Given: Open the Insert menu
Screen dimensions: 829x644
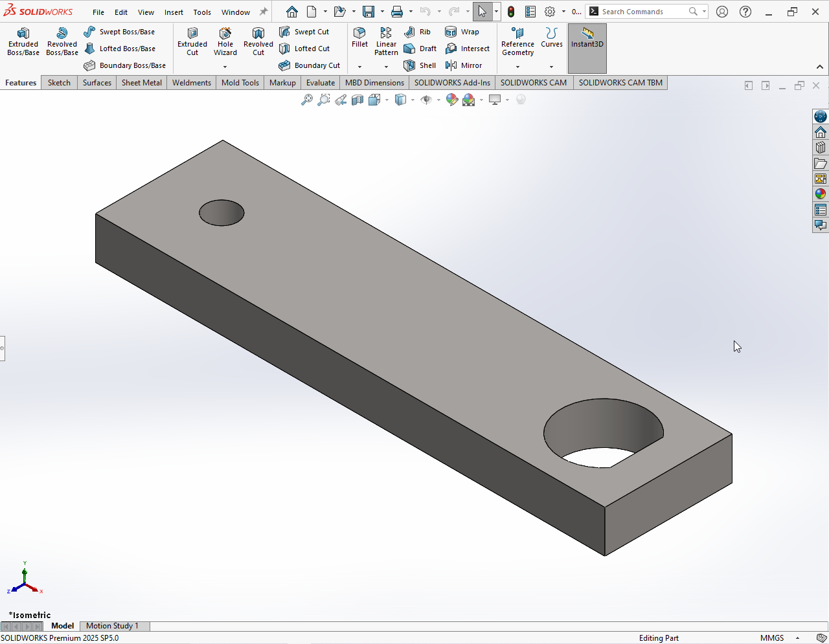Looking at the screenshot, I should click(174, 12).
